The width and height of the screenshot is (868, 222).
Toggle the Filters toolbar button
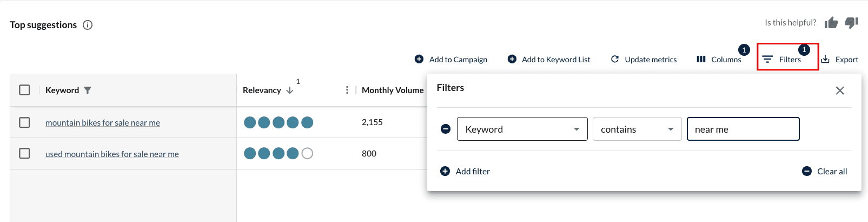pyautogui.click(x=783, y=60)
